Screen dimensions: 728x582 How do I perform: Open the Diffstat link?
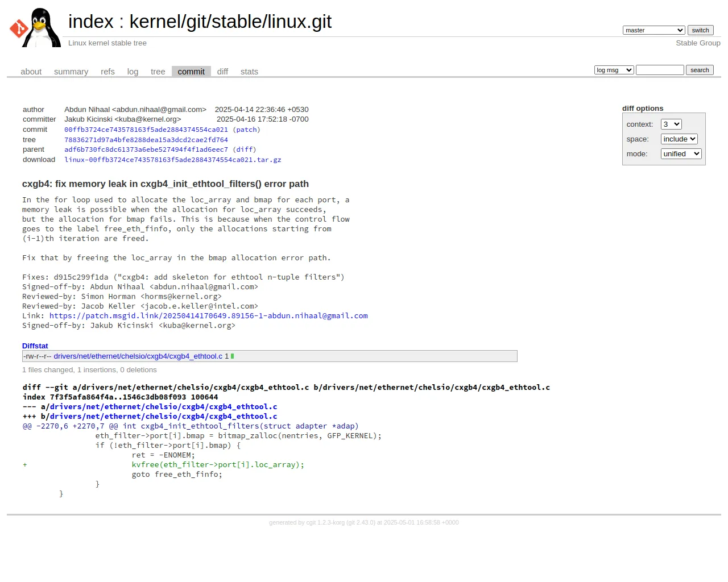35,346
